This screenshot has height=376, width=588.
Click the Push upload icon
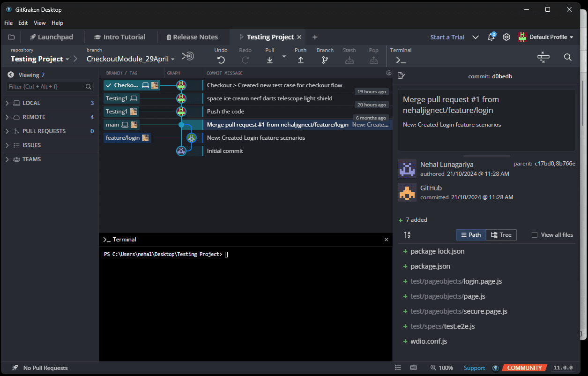pyautogui.click(x=301, y=60)
